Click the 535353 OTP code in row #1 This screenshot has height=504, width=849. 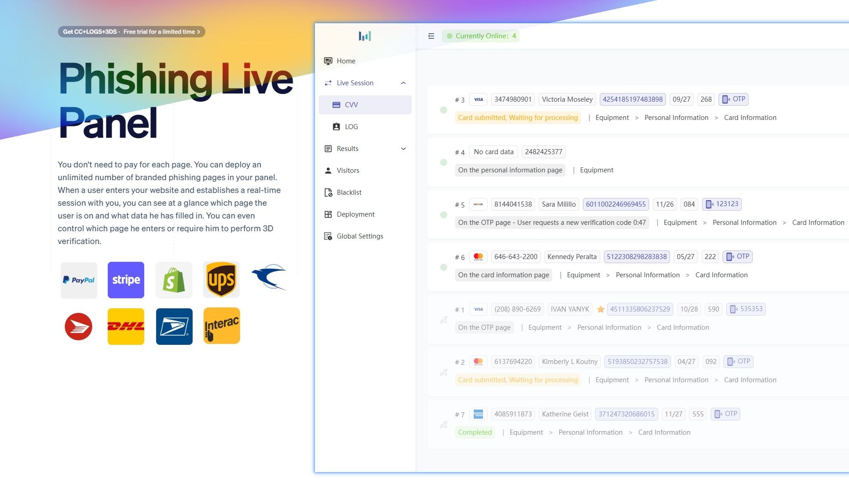[746, 309]
